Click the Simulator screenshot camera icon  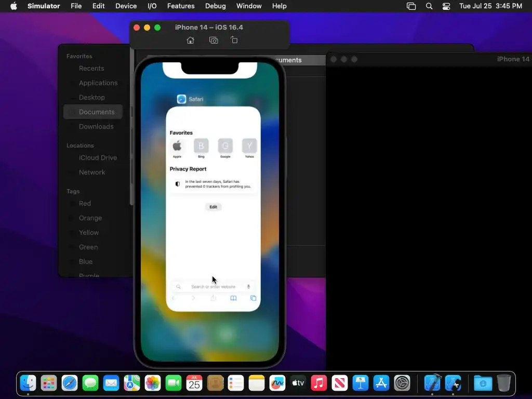coord(214,41)
